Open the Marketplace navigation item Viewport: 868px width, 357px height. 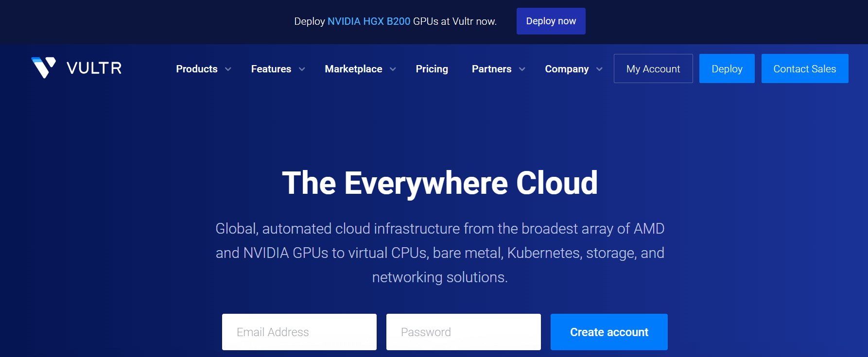pos(353,69)
